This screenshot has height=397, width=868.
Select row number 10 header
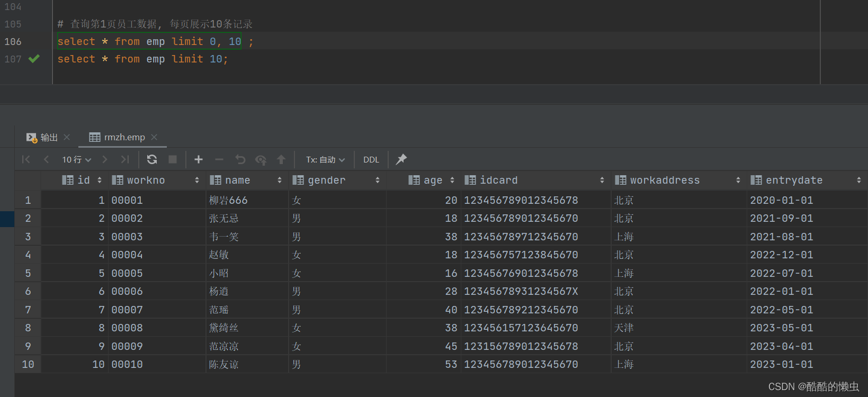click(x=28, y=364)
